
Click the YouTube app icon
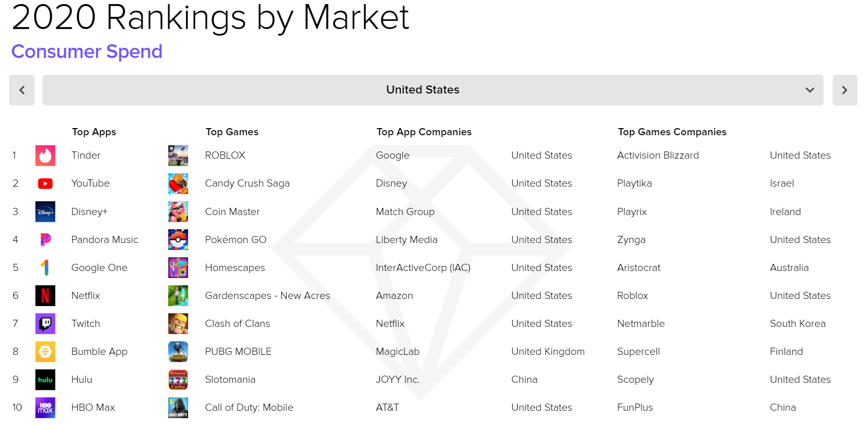(x=45, y=184)
